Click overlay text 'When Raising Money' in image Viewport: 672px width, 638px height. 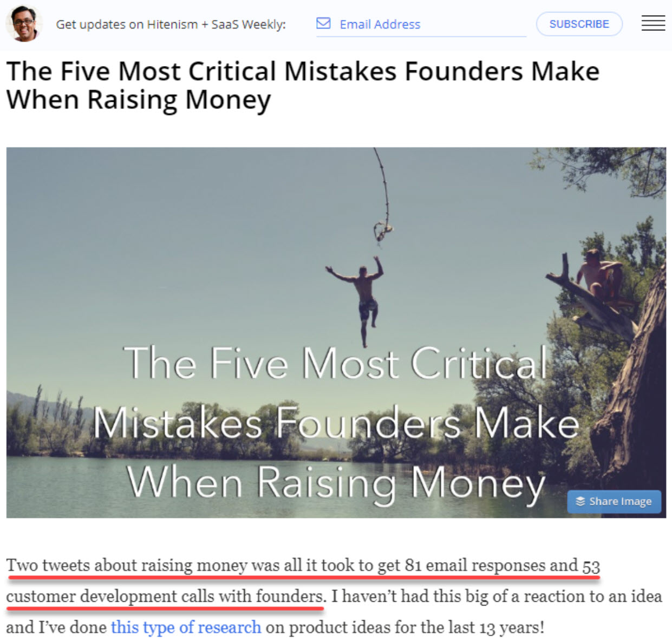(336, 483)
